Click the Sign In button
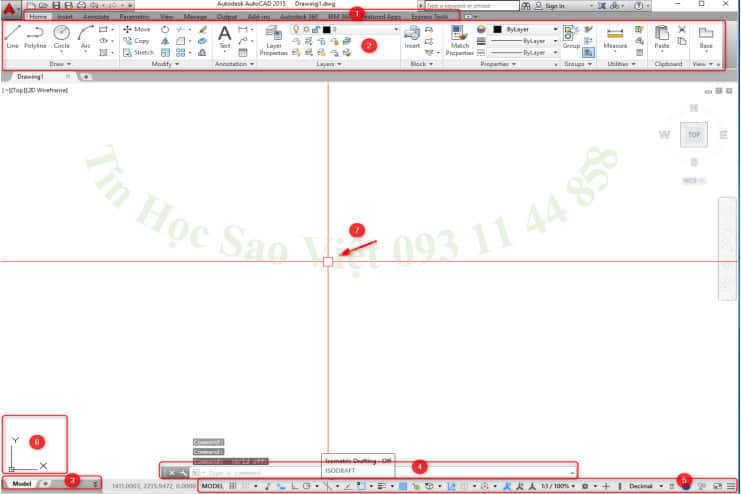Viewport: 741px width, 494px height. click(550, 6)
